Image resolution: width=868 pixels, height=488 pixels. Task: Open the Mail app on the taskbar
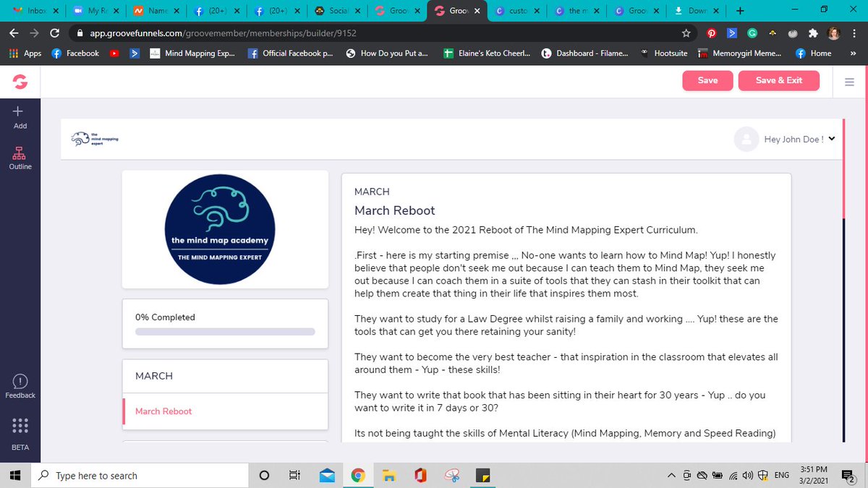(327, 475)
